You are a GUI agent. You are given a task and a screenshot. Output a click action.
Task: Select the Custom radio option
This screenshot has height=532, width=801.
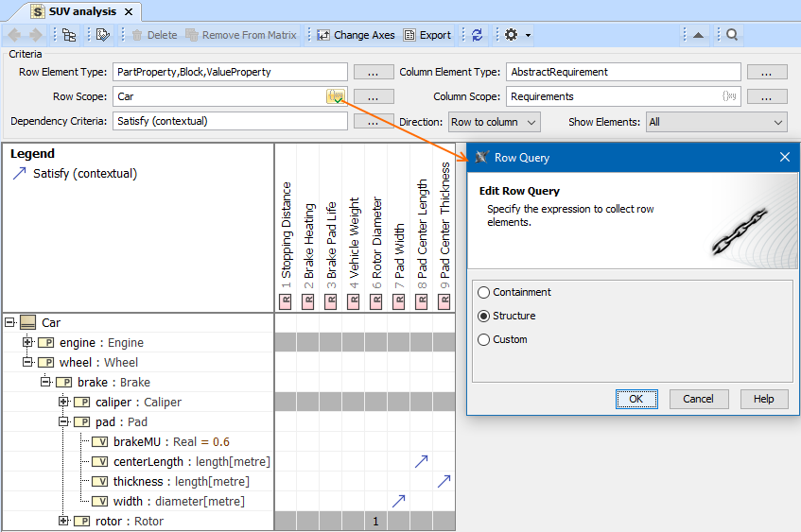click(x=483, y=339)
